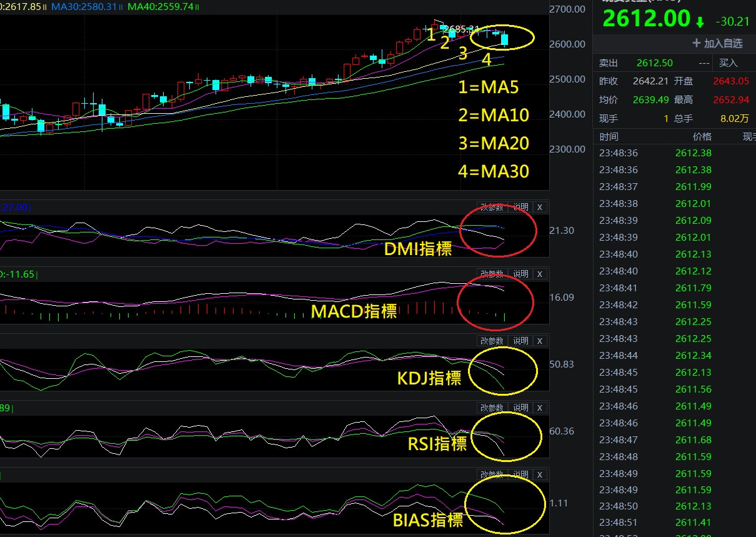The image size is (756, 537).
Task: Click the 最高 value 2652.94
Action: pos(731,99)
